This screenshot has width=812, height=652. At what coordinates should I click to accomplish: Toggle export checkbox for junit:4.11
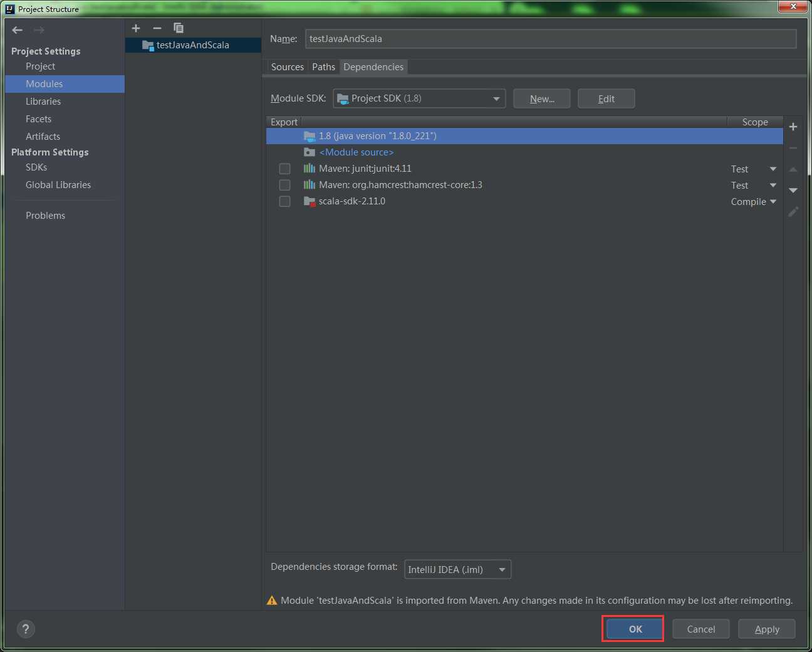(x=284, y=169)
